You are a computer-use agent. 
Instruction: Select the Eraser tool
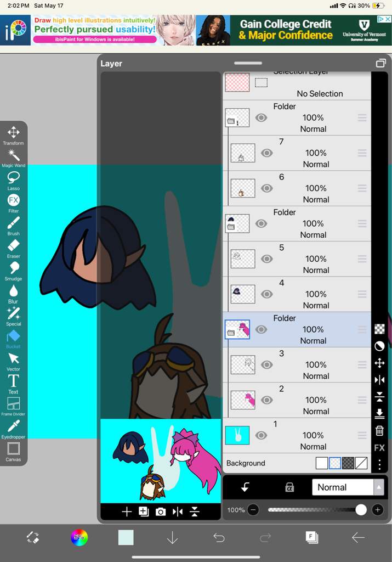(13, 249)
